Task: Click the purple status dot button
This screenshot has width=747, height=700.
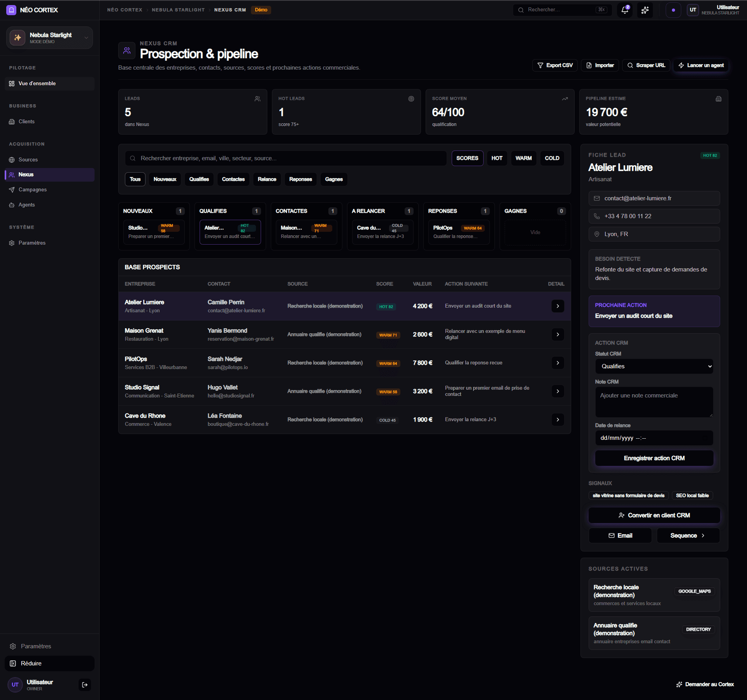Action: pos(673,10)
